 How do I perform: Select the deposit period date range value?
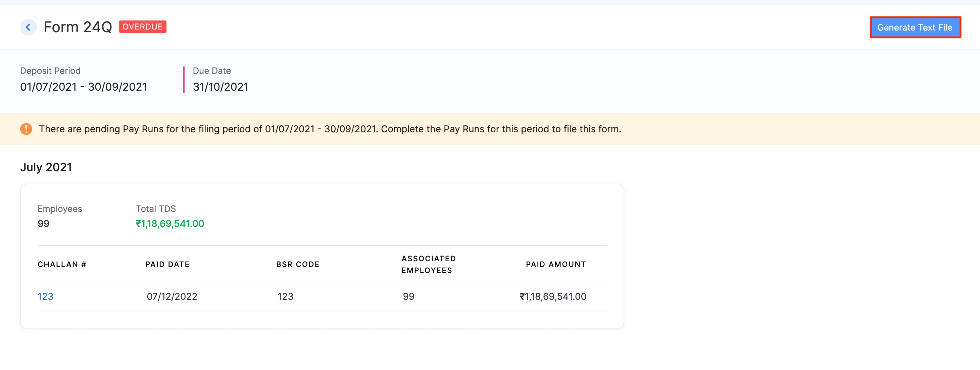(x=83, y=87)
